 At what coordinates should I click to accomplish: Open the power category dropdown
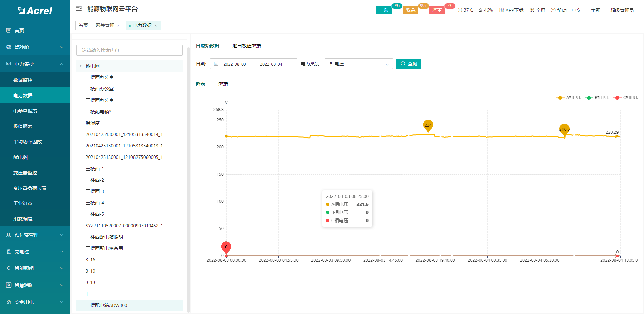pos(358,64)
